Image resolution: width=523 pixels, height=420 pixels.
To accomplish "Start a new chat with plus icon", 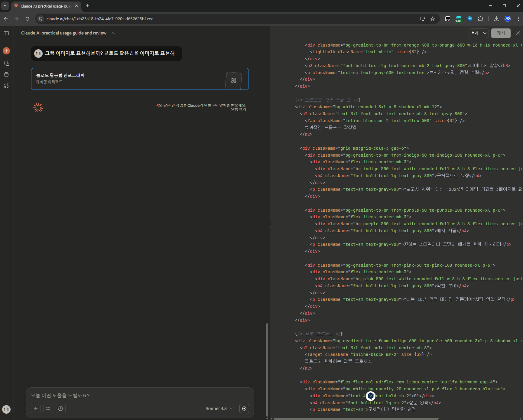I will pyautogui.click(x=6, y=51).
